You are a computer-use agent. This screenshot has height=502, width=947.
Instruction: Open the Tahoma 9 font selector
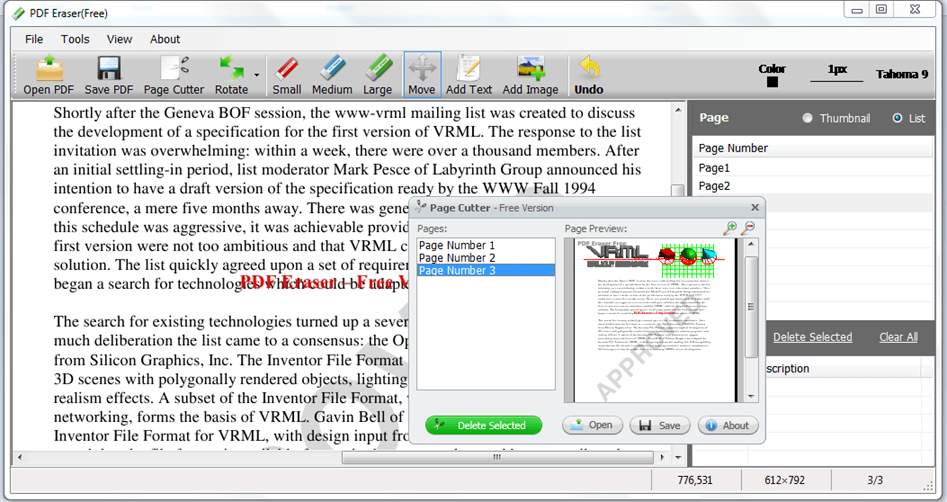(x=902, y=74)
